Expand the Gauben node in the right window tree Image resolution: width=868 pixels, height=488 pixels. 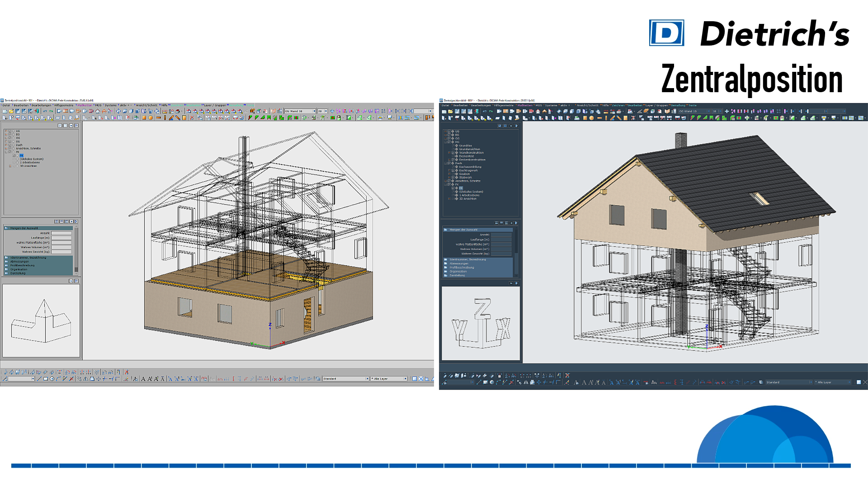click(x=449, y=174)
